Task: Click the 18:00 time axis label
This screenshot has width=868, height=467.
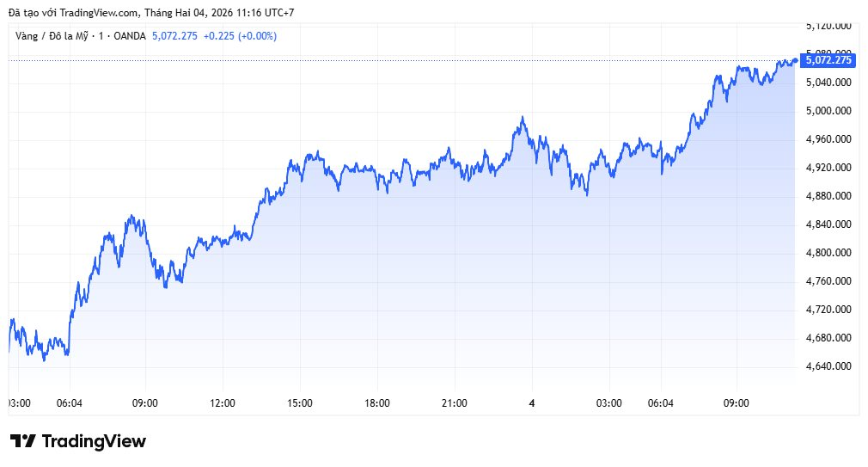Action: click(377, 402)
